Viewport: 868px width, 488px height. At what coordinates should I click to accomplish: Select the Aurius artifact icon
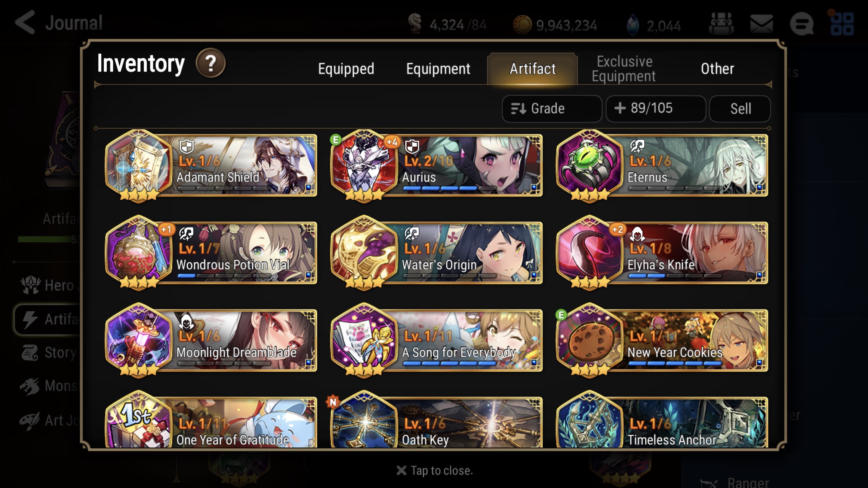[x=364, y=166]
